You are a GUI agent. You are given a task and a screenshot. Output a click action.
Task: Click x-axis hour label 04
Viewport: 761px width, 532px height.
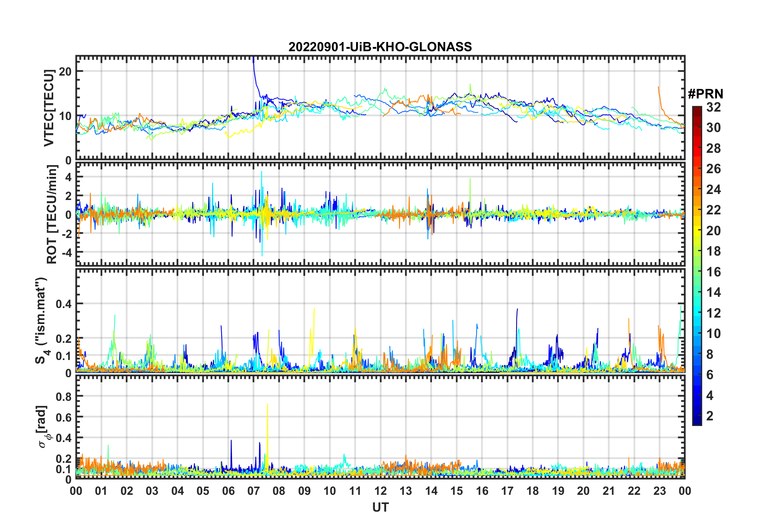click(178, 491)
